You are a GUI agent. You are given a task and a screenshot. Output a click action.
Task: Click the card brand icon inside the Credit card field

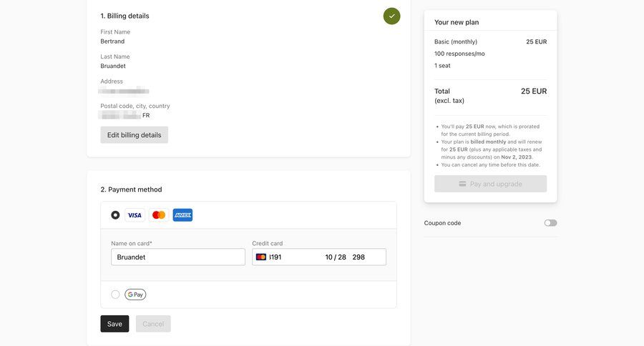261,257
